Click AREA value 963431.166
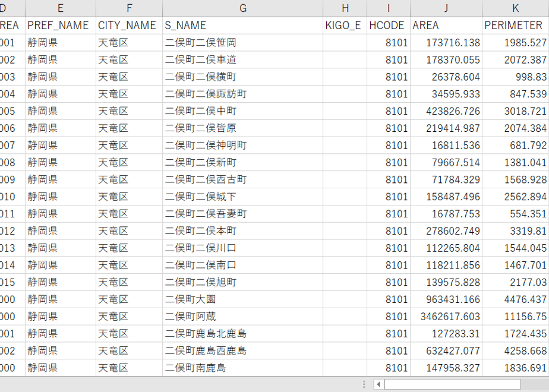Screen dimensions: 549x392 click(446, 300)
